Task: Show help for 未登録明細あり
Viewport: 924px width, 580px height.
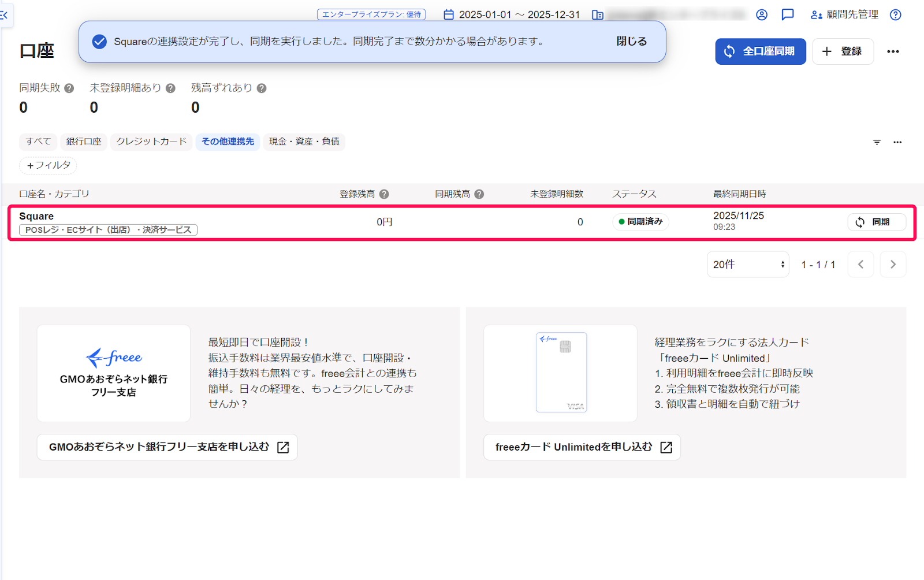Action: pos(170,88)
